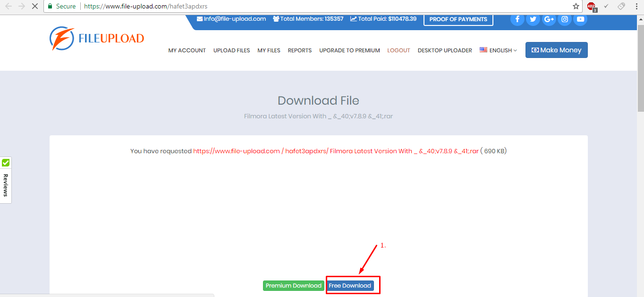Viewport: 644px width, 297px height.
Task: Open the Adblock Plus extension icon
Action: coord(591,7)
